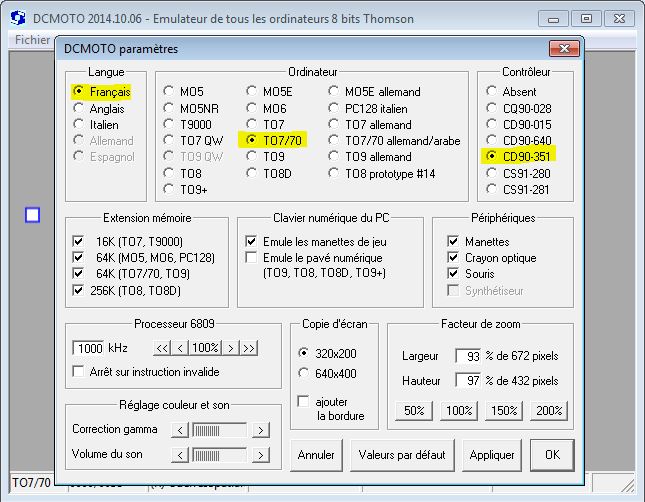Screen dimensions: 645x502
Task: Increase Correction gamma with right arrow
Action: 261,430
